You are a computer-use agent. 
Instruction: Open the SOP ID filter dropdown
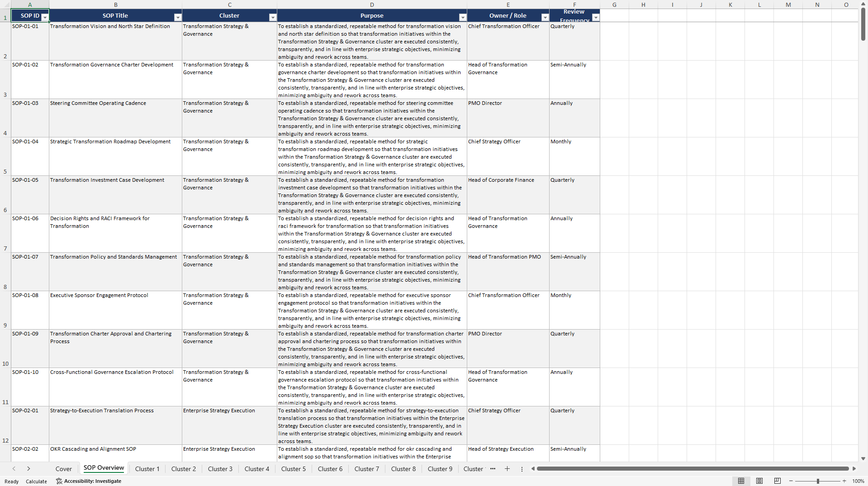pyautogui.click(x=45, y=17)
